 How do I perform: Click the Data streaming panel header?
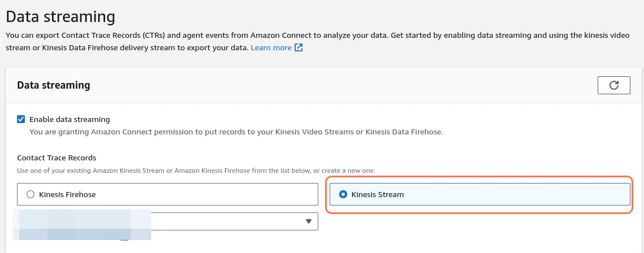53,85
